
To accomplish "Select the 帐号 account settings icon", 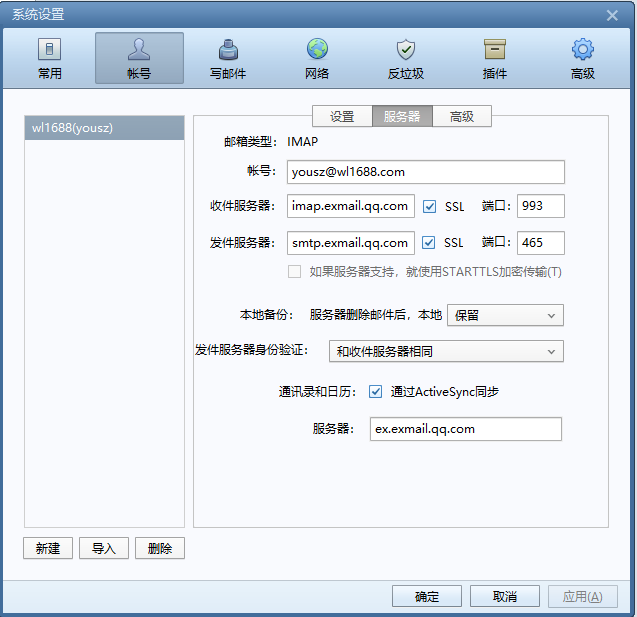I will pos(139,58).
